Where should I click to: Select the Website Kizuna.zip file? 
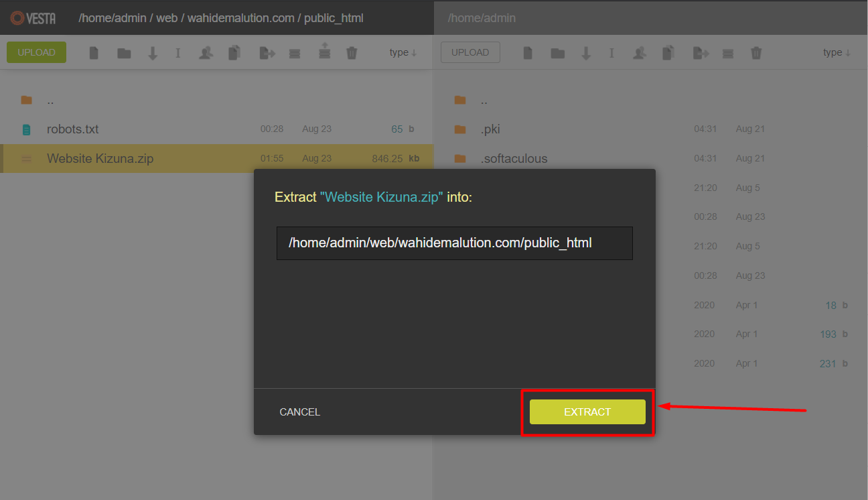coord(216,159)
